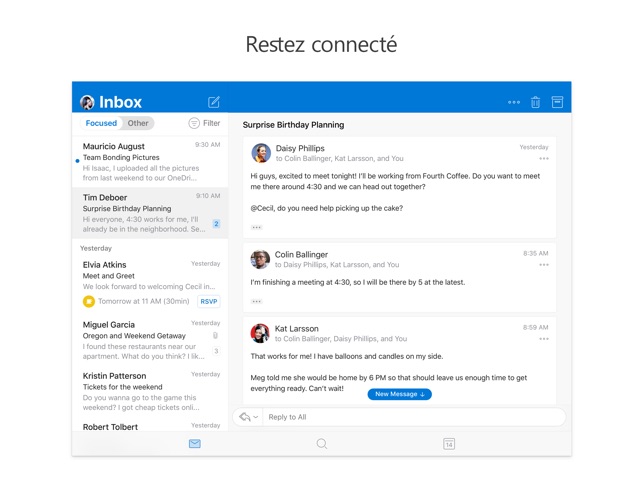643x482 pixels.
Task: Expand quoted text in Colin Ballinger message
Action: click(x=256, y=302)
